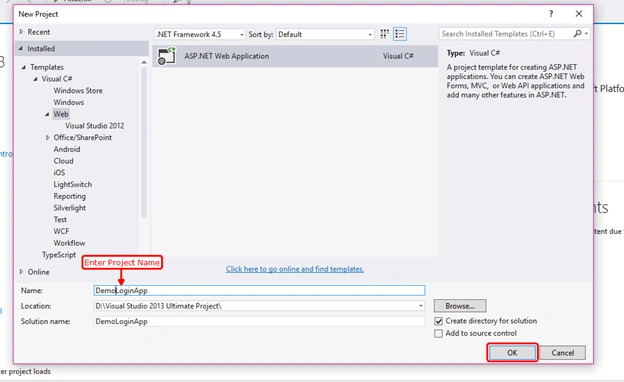This screenshot has width=624, height=382.
Task: Collapse the Web tree node
Action: [x=47, y=114]
